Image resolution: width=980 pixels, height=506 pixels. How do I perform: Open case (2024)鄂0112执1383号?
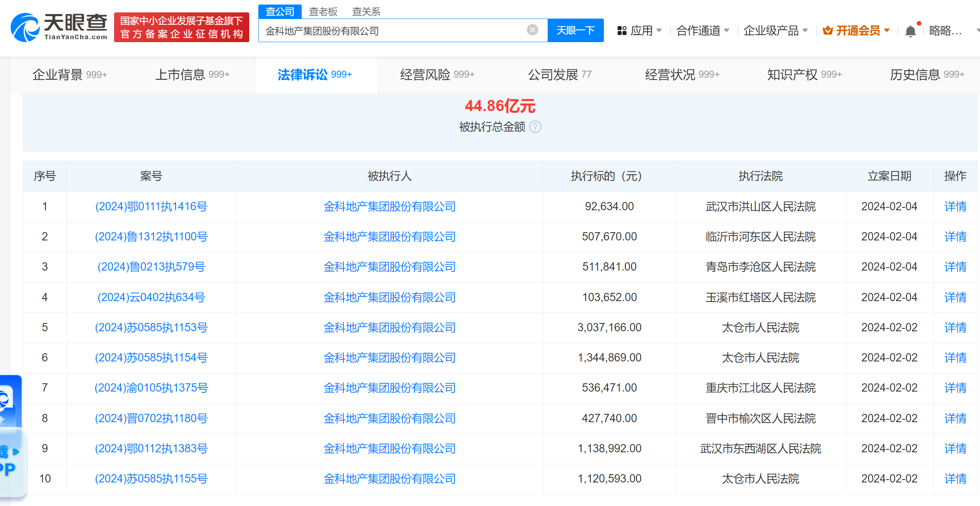[x=151, y=449]
